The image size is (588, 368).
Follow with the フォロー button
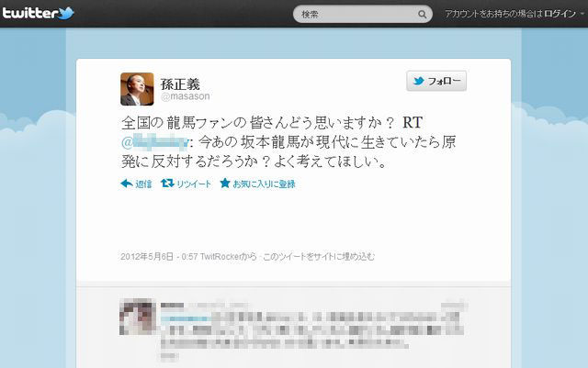coord(436,81)
